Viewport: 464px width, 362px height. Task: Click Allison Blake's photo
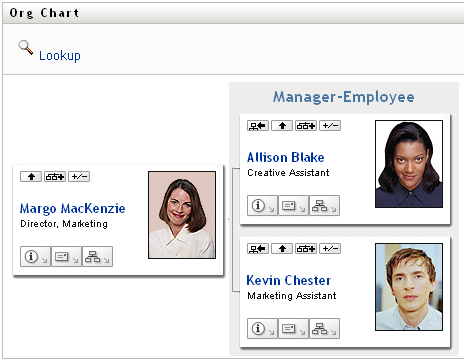pos(409,164)
